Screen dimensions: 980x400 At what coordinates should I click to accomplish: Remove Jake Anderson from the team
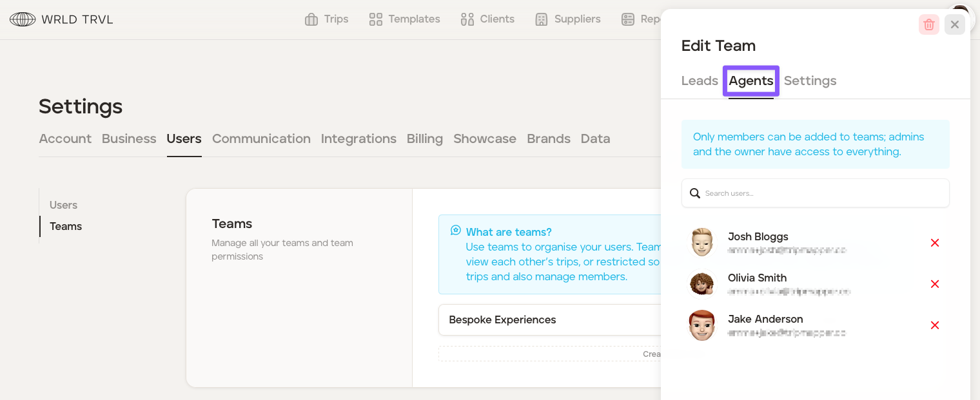(x=934, y=325)
